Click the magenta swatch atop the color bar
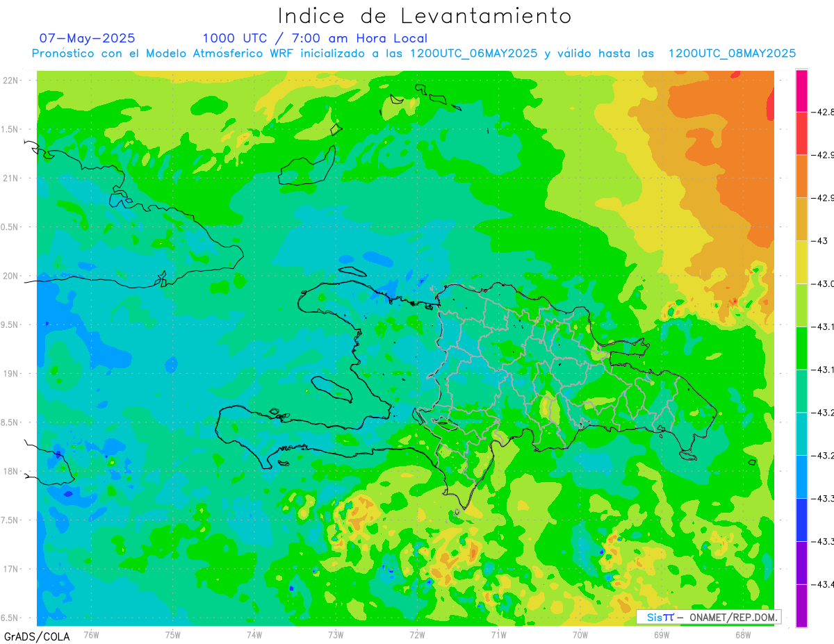The width and height of the screenshot is (834, 644). tap(801, 90)
